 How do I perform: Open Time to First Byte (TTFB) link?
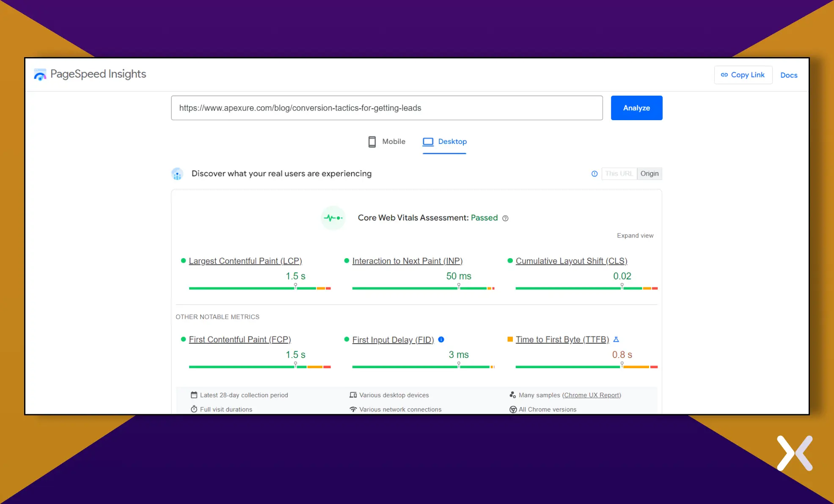tap(562, 340)
